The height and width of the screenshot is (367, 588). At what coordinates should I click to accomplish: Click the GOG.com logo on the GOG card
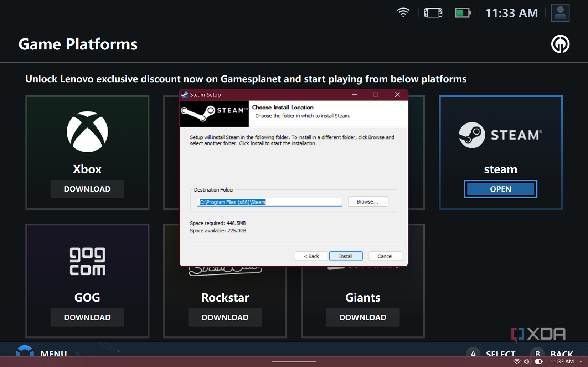click(x=87, y=261)
